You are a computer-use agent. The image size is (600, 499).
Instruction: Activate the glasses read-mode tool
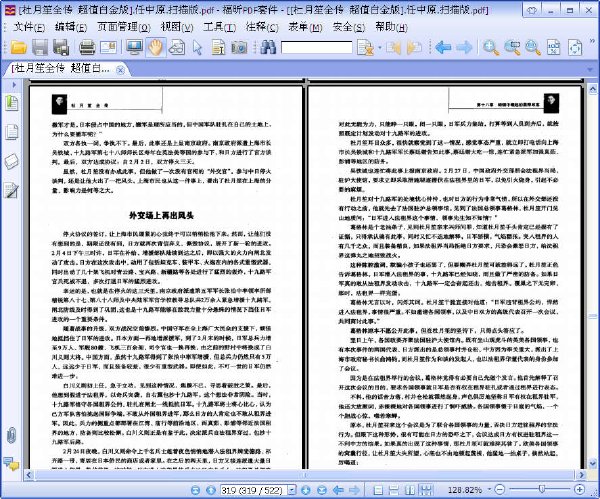click(x=177, y=47)
